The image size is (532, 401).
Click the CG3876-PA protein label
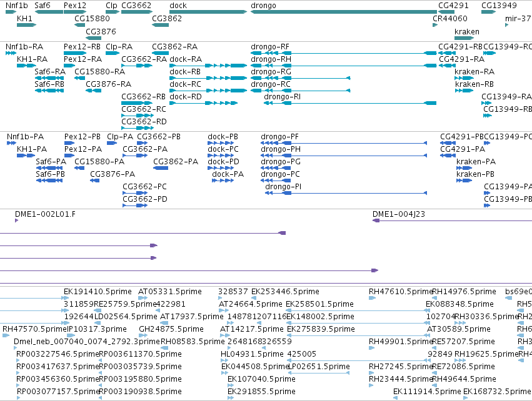click(x=113, y=174)
